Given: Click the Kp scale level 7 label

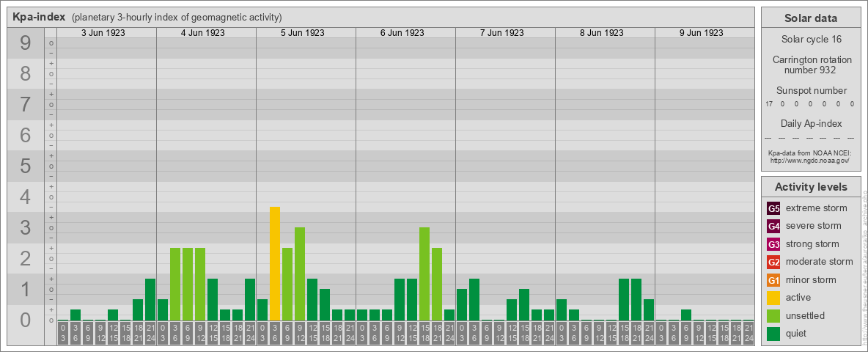Looking at the screenshot, I should tap(26, 105).
